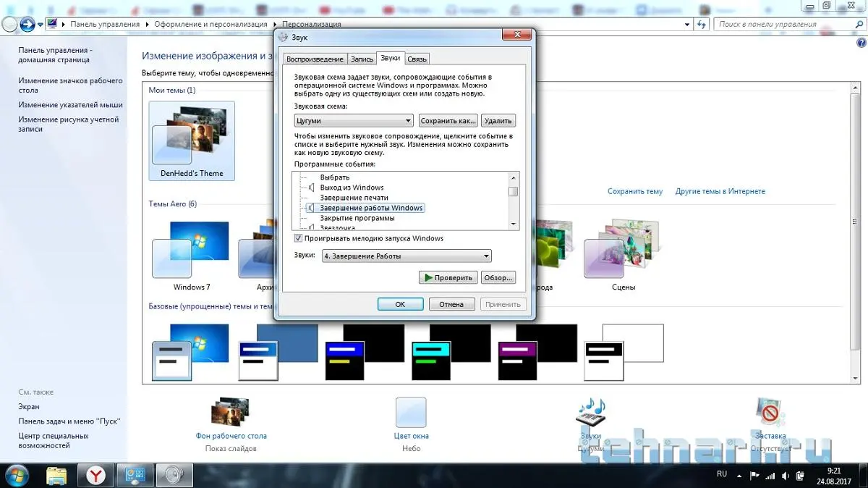Click the Удалить button
The height and width of the screenshot is (488, 868).
(x=498, y=121)
